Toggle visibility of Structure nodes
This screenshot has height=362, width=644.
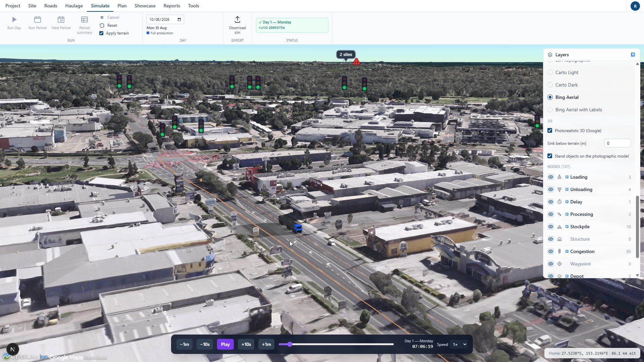point(551,239)
